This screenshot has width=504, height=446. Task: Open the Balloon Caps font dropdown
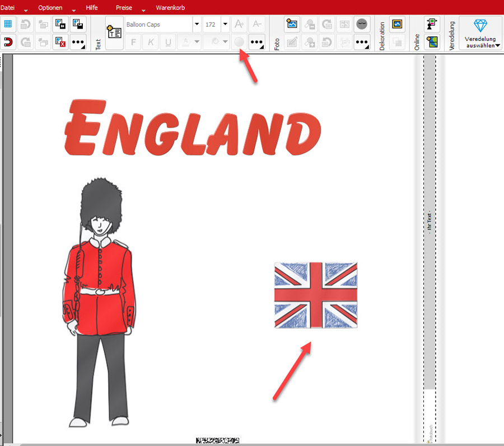tap(197, 24)
